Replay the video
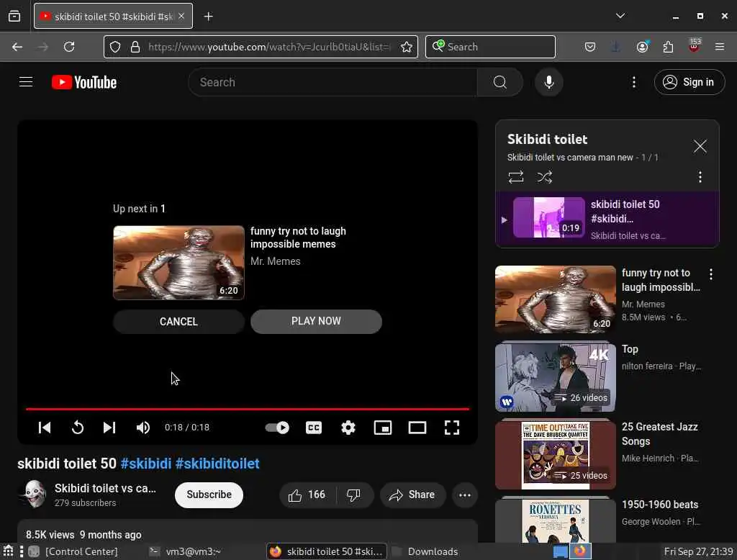Screen dimensions: 737x560 78,428
